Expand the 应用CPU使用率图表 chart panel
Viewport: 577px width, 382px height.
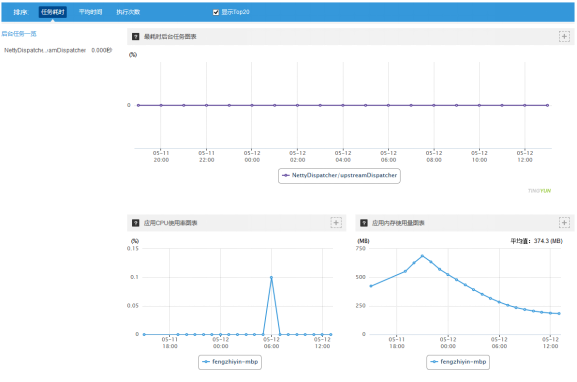(336, 223)
